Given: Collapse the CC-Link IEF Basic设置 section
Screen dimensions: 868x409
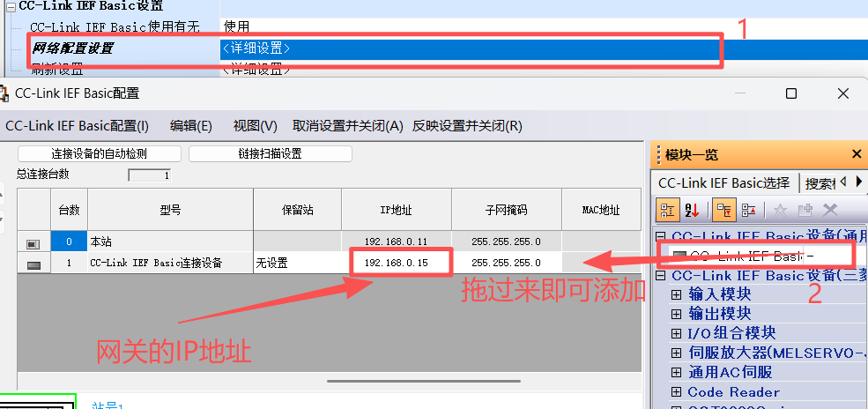Looking at the screenshot, I should pos(10,6).
